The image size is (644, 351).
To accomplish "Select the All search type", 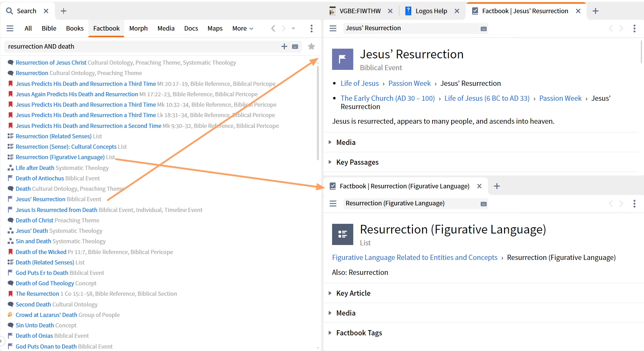I will [x=28, y=28].
